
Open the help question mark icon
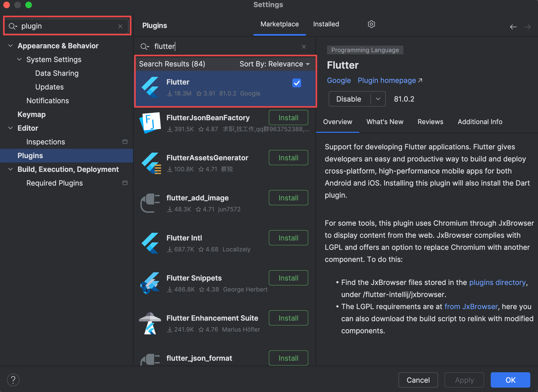click(13, 380)
